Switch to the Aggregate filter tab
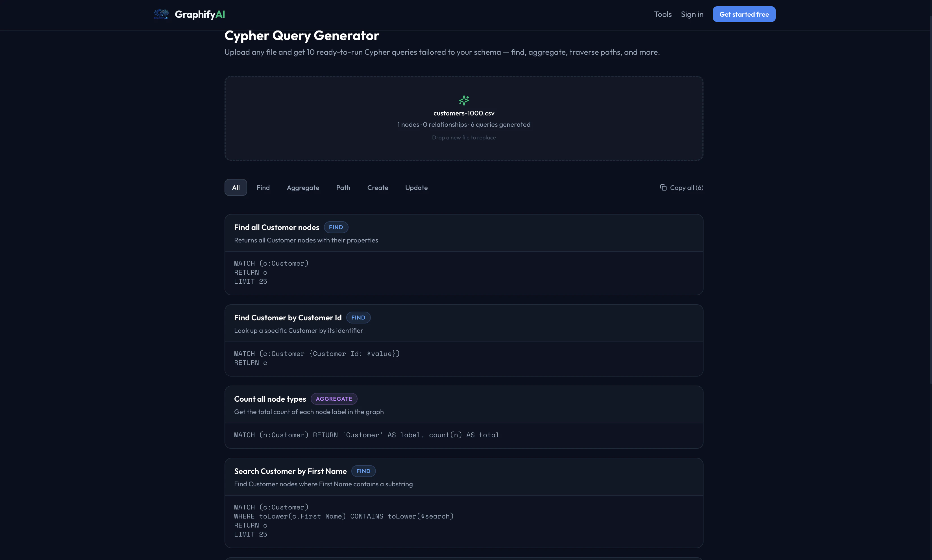The width and height of the screenshot is (932, 560). pyautogui.click(x=303, y=187)
